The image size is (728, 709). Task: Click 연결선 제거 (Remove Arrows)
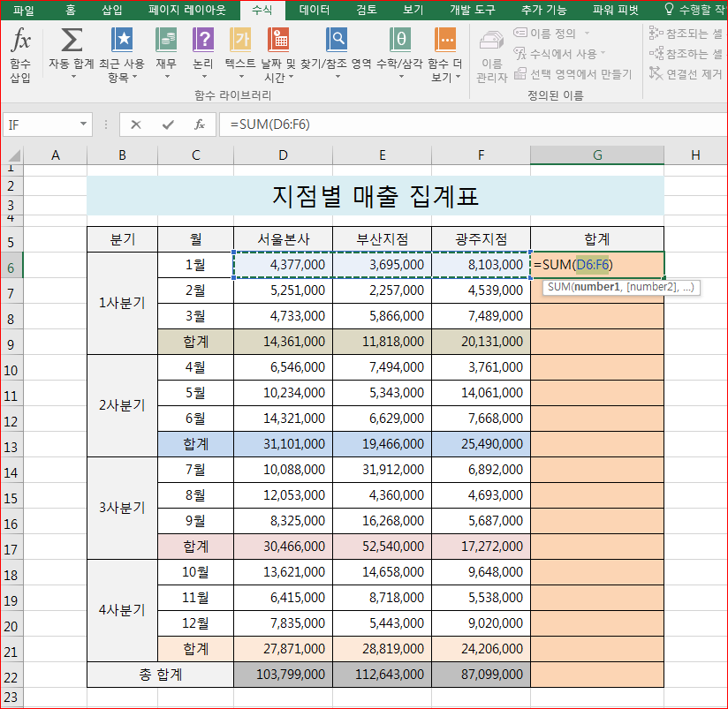point(686,74)
